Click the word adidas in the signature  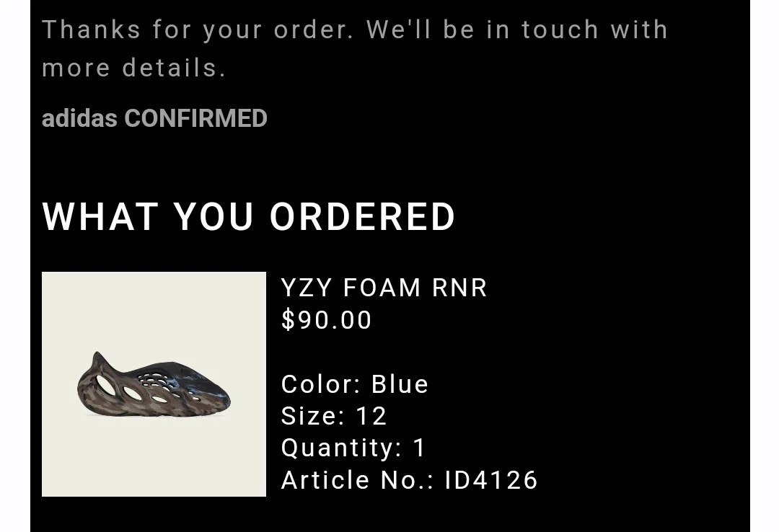tap(79, 118)
